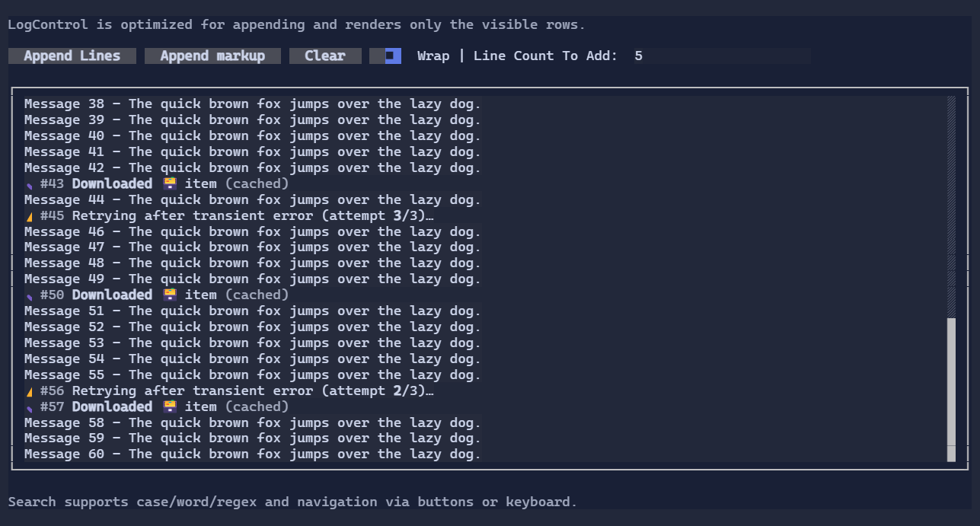Image resolution: width=980 pixels, height=526 pixels.
Task: Select the Message 44 log line
Action: point(253,199)
